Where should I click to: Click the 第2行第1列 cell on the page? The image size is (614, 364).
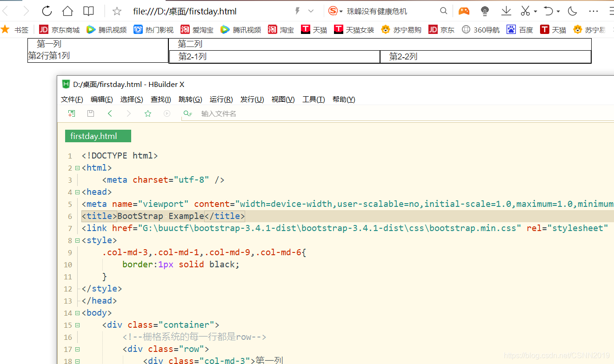pos(49,56)
